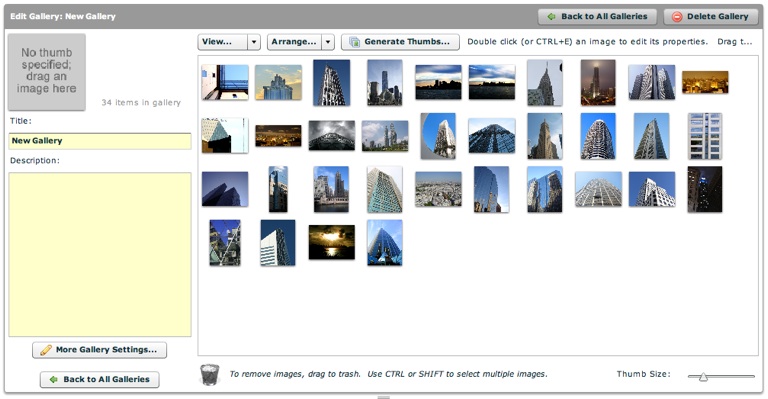
Task: Click the trash can icon
Action: pyautogui.click(x=210, y=375)
